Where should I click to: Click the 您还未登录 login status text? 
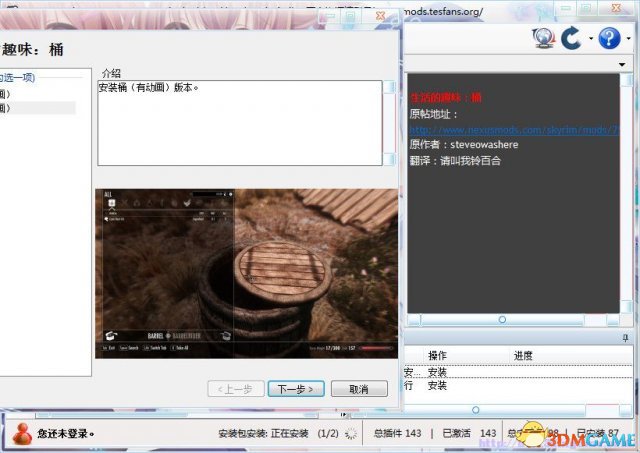click(66, 433)
